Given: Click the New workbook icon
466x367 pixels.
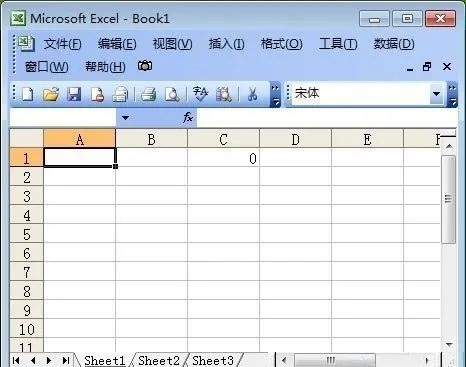Looking at the screenshot, I should (x=28, y=94).
